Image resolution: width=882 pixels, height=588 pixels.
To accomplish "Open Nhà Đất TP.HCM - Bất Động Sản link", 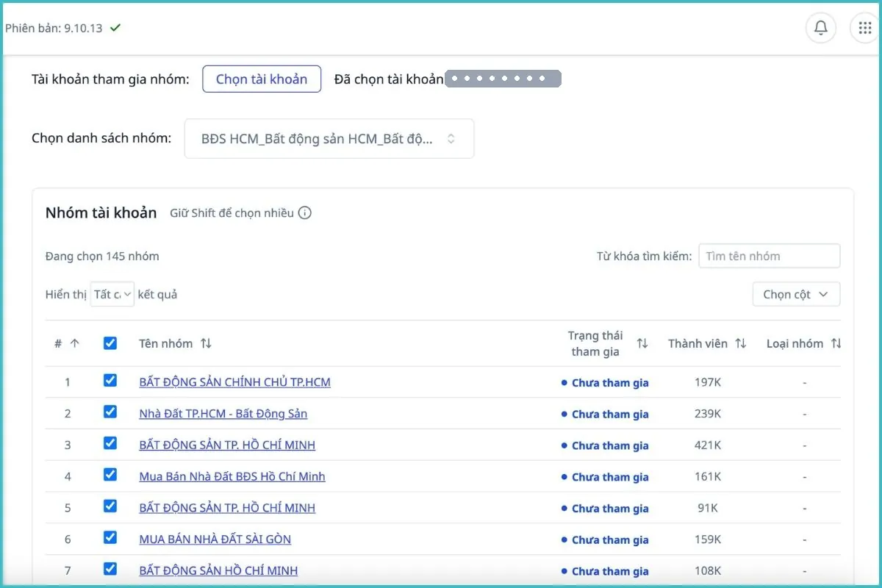I will tap(223, 414).
